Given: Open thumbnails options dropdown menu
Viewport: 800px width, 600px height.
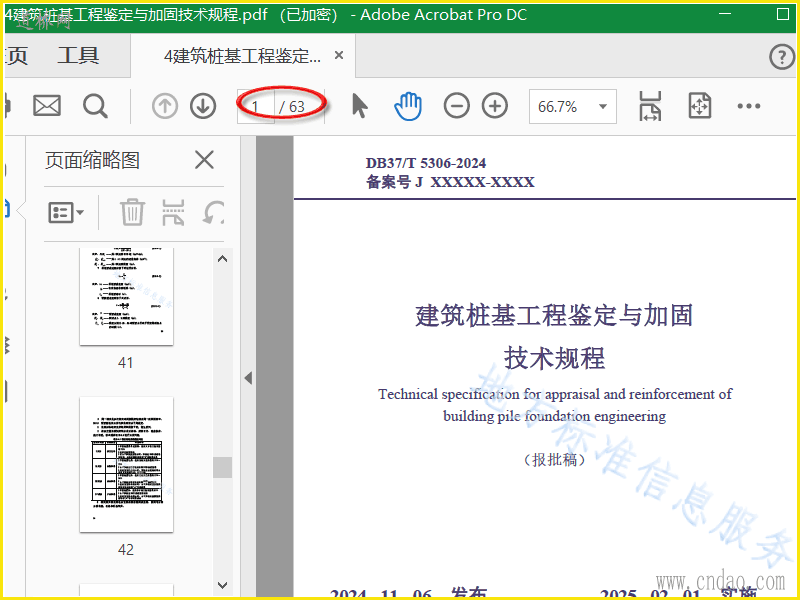Looking at the screenshot, I should coord(66,212).
